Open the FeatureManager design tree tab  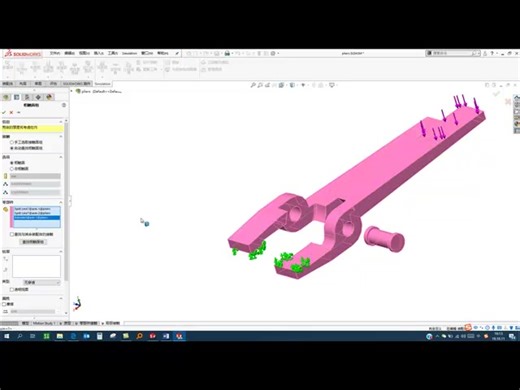[x=6, y=97]
